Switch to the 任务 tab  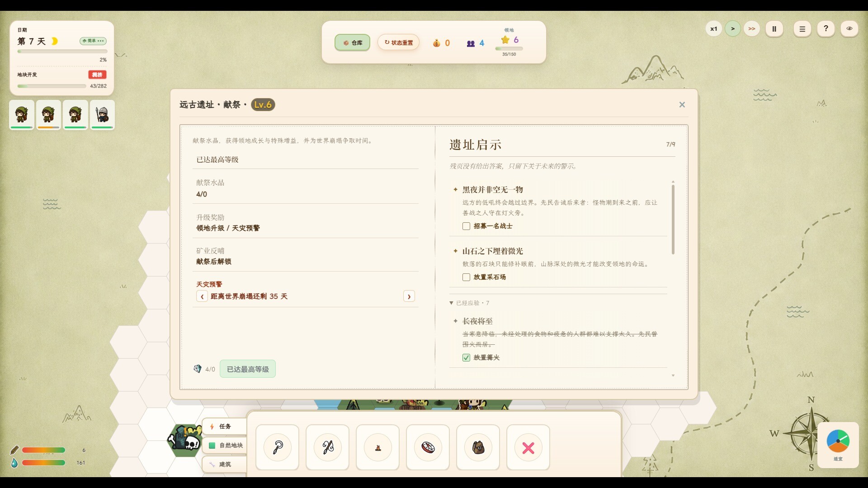[x=225, y=426]
